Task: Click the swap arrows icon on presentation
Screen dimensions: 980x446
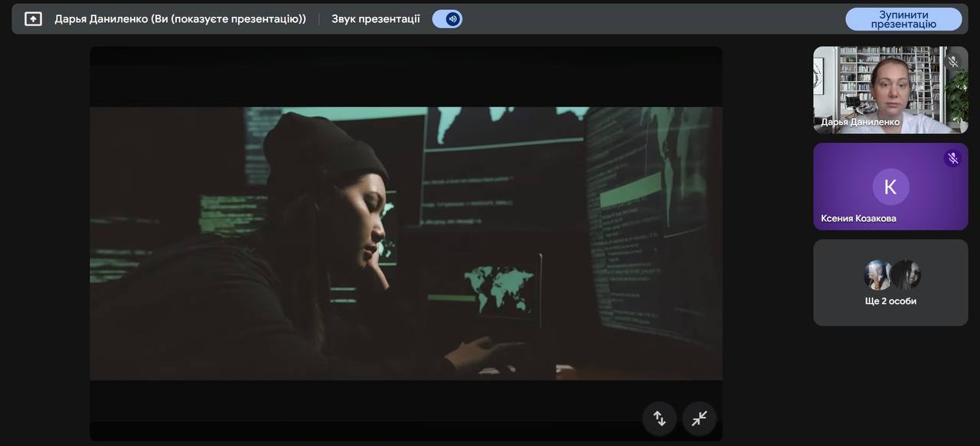Action: [659, 418]
